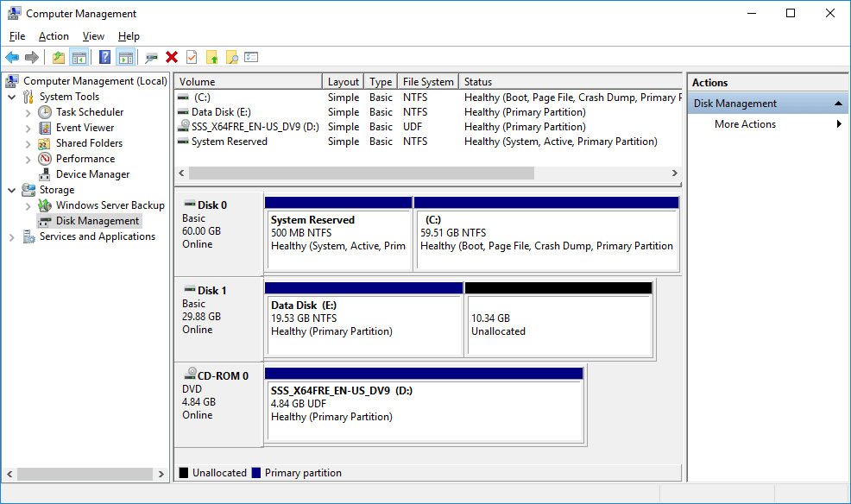
Task: Click the Windows Server Backup icon
Action: coord(45,205)
